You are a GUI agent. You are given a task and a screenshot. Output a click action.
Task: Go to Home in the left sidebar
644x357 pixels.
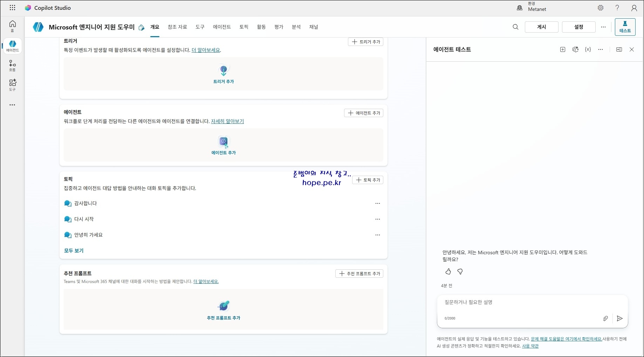point(13,26)
